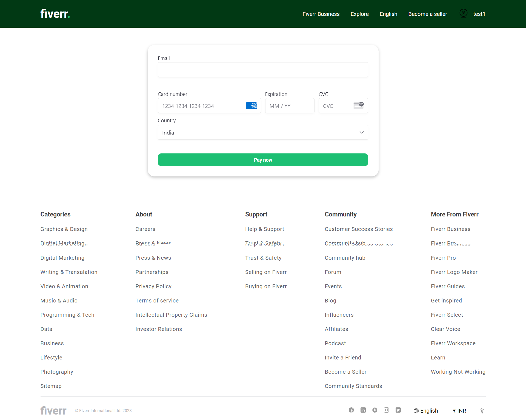Select the Instagram icon in the footer
This screenshot has width=526, height=420.
[x=386, y=410]
